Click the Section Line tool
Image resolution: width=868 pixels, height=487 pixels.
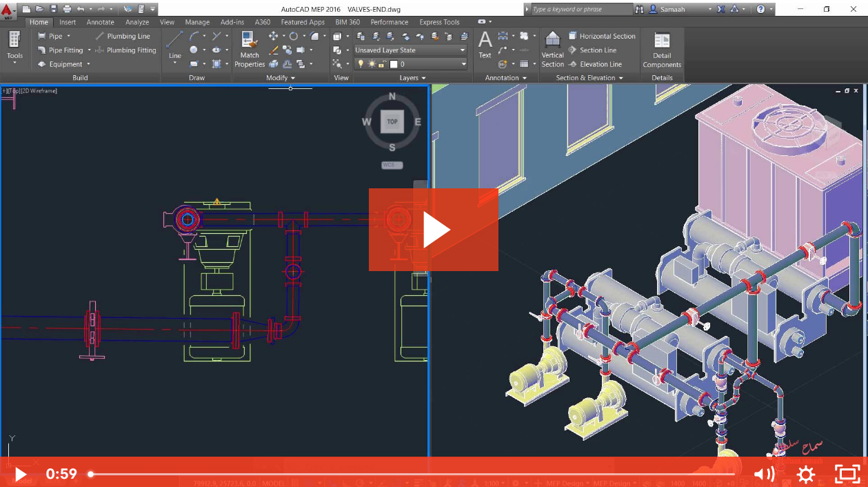point(592,50)
